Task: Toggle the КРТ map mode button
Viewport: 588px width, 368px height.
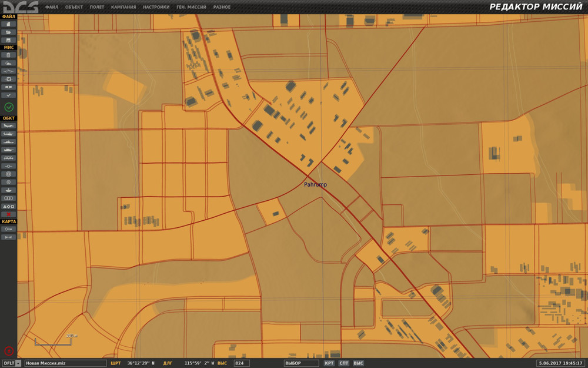Action: coord(329,363)
